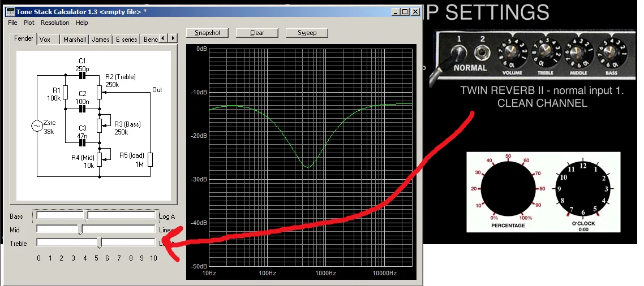Switch to the Fender tab
Viewport: 644px width, 286px height.
coord(23,38)
